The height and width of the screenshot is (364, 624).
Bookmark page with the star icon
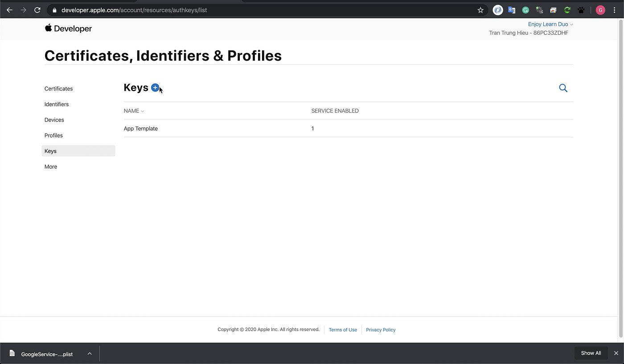(x=480, y=10)
